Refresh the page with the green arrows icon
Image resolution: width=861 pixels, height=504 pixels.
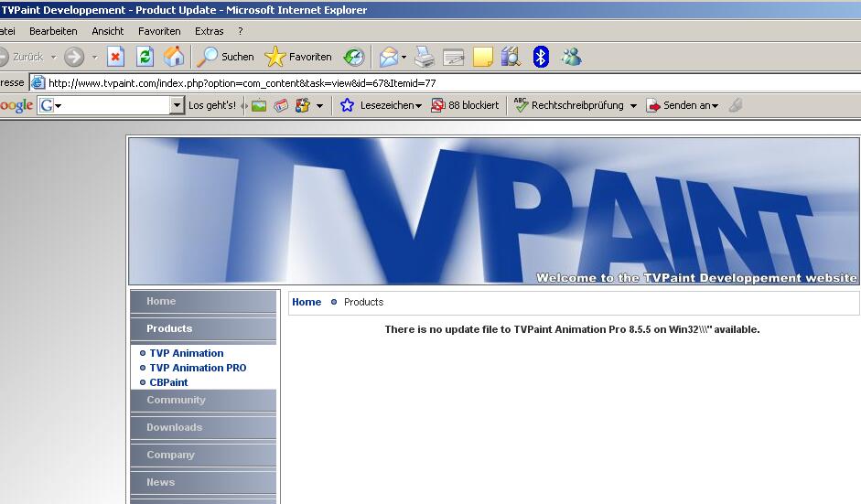[145, 57]
